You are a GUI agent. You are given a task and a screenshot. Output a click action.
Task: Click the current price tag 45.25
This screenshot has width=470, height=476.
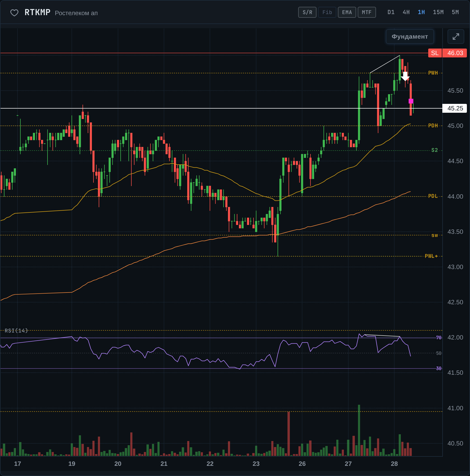(x=455, y=108)
